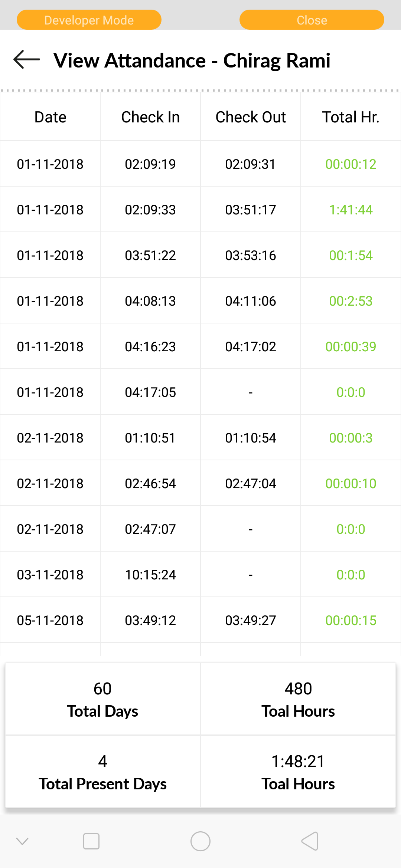Image resolution: width=401 pixels, height=868 pixels.
Task: Collapse navigation bar with down chevron
Action: point(22,841)
